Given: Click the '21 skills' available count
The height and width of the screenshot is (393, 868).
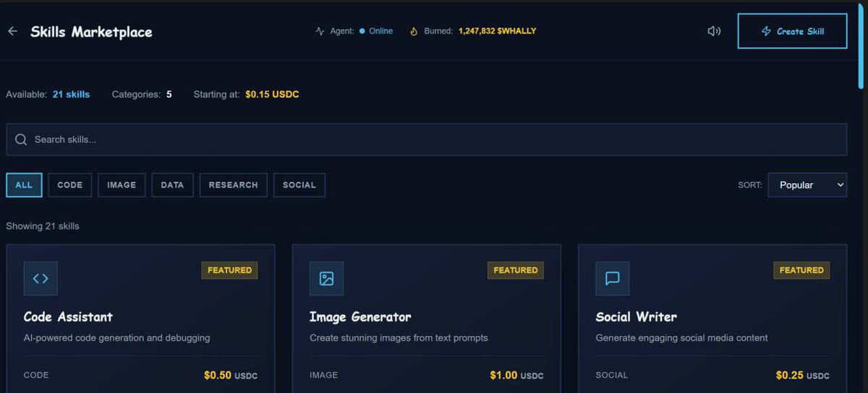Looking at the screenshot, I should 71,94.
